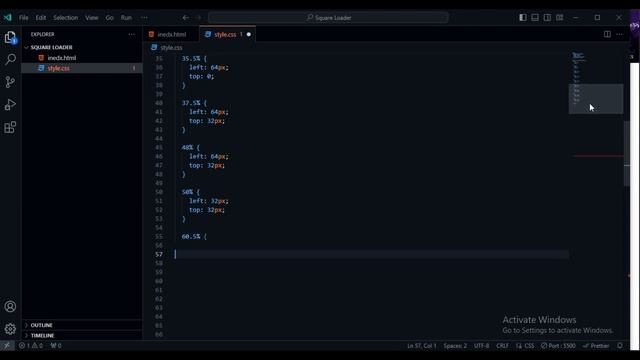Open the Go menu
Image resolution: width=640 pixels, height=360 pixels.
(x=109, y=18)
